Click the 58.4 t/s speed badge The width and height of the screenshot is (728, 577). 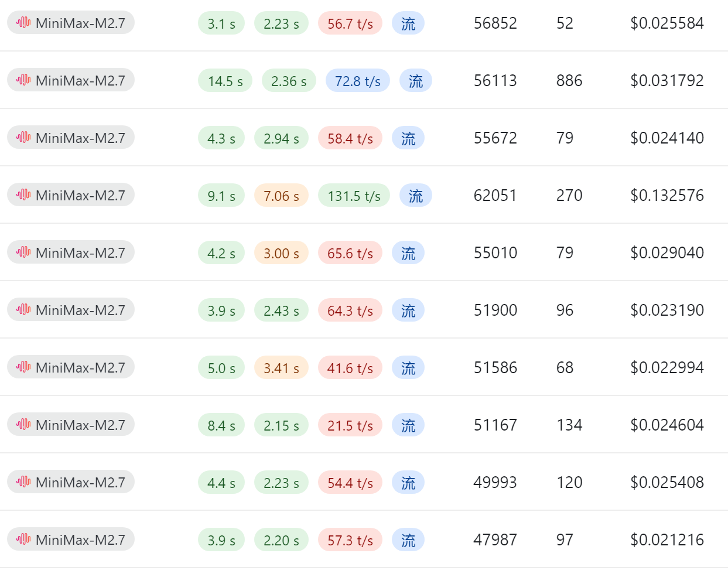pyautogui.click(x=350, y=138)
